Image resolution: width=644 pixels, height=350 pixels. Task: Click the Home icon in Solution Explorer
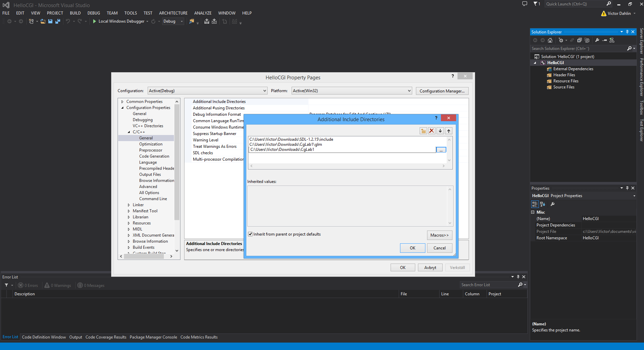[550, 40]
